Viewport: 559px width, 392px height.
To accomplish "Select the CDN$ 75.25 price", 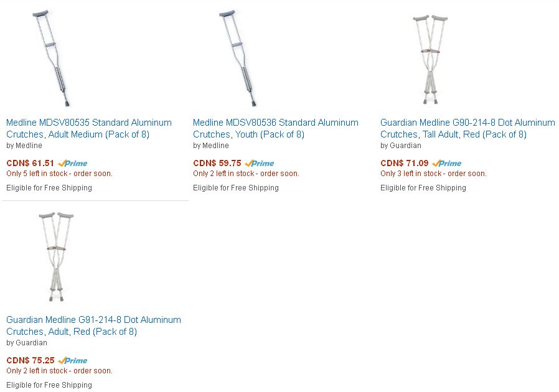I will coord(31,360).
